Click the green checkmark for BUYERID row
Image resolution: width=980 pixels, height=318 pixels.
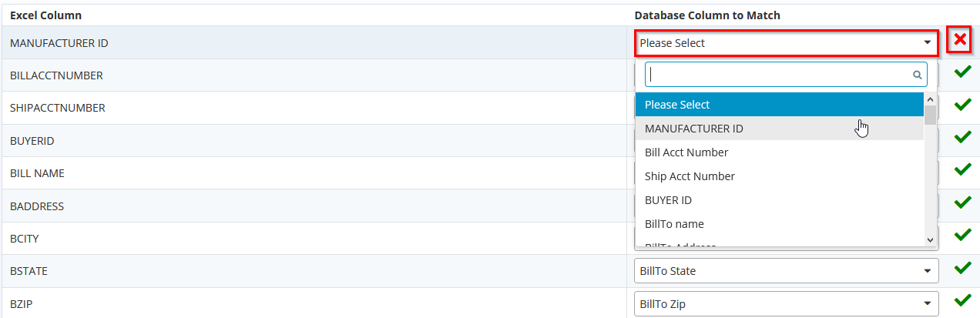tap(962, 137)
